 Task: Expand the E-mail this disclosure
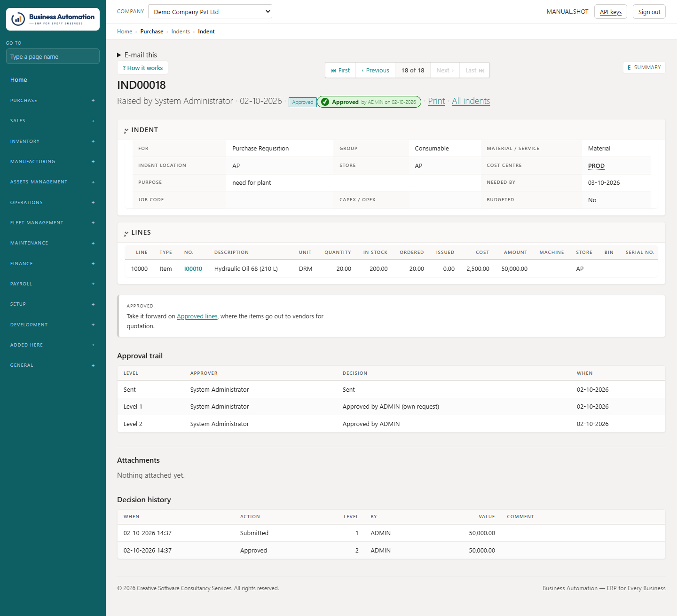click(x=137, y=55)
